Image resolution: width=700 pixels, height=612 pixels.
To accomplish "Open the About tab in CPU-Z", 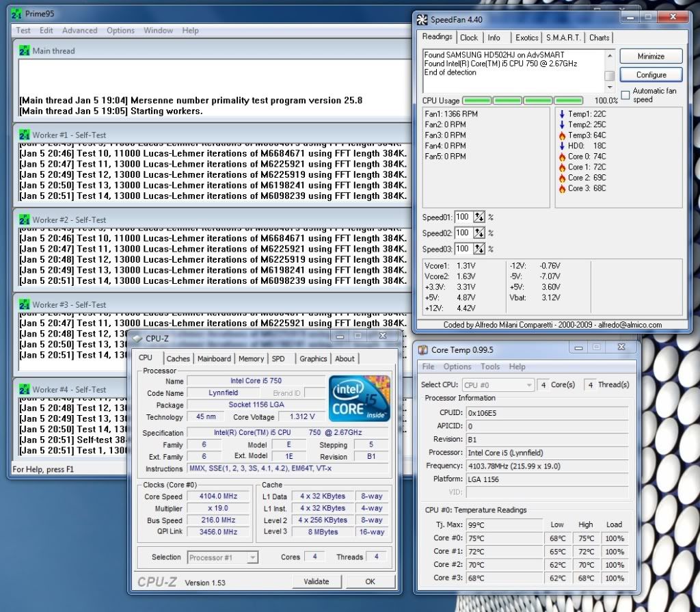I will coord(345,359).
